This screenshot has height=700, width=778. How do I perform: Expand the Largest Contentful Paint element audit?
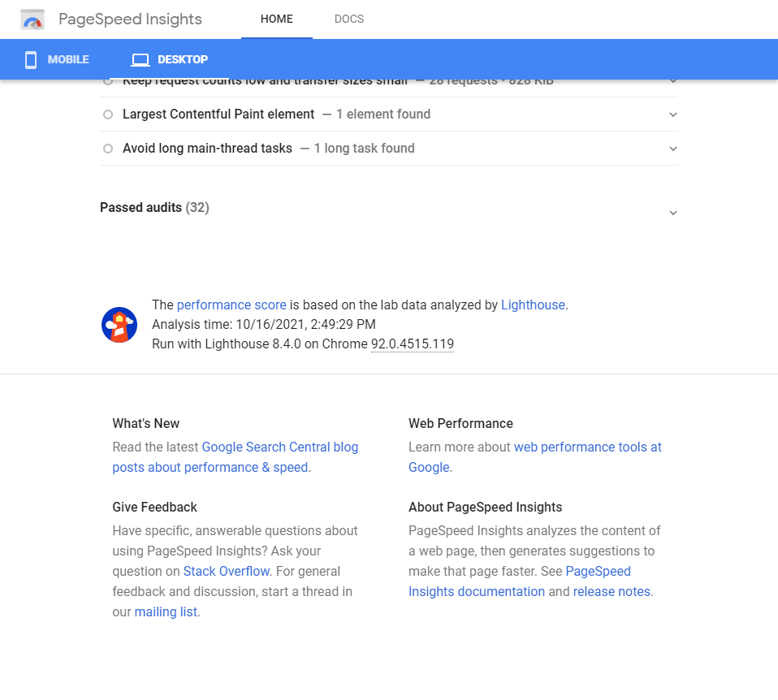[672, 115]
